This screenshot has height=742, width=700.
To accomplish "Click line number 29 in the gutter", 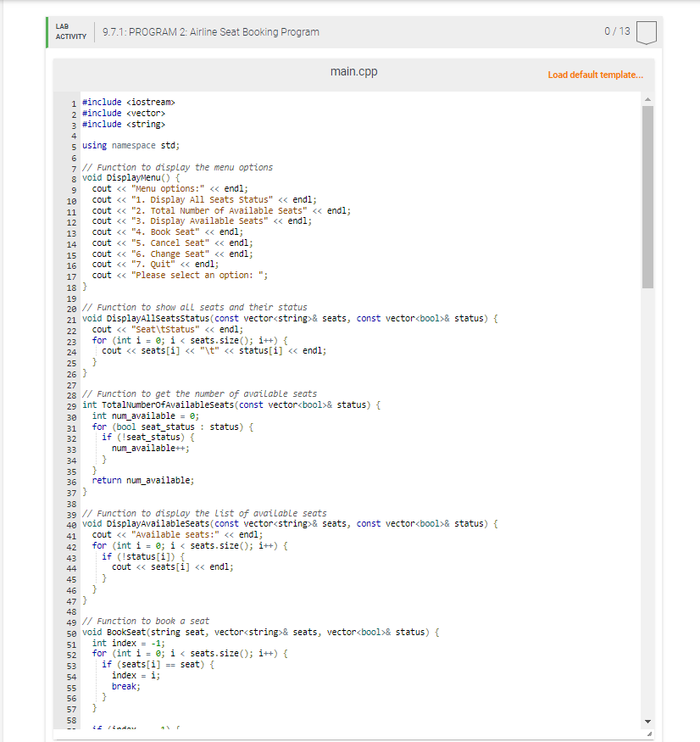I will 74,404.
